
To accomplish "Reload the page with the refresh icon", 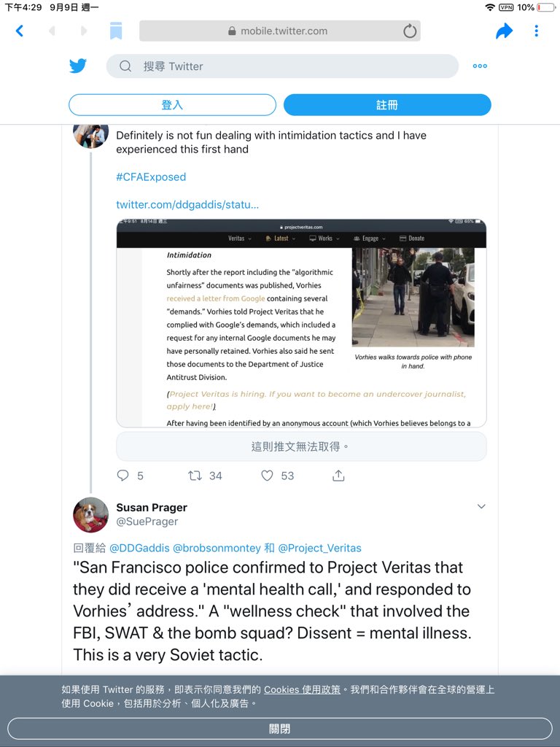I will click(x=410, y=31).
